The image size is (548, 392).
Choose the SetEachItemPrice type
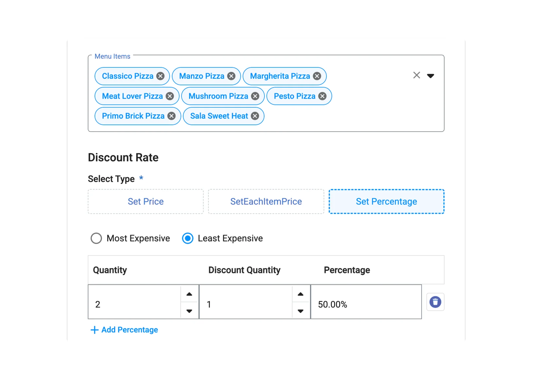pyautogui.click(x=266, y=202)
